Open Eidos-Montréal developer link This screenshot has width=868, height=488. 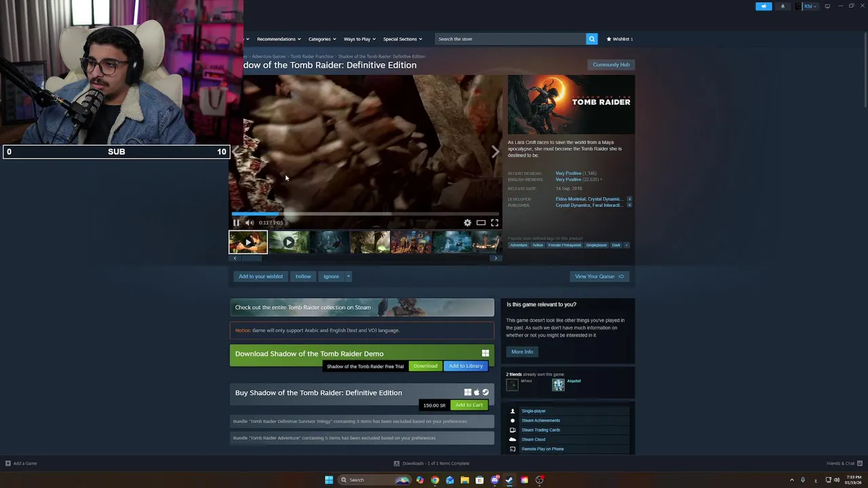[x=570, y=199]
